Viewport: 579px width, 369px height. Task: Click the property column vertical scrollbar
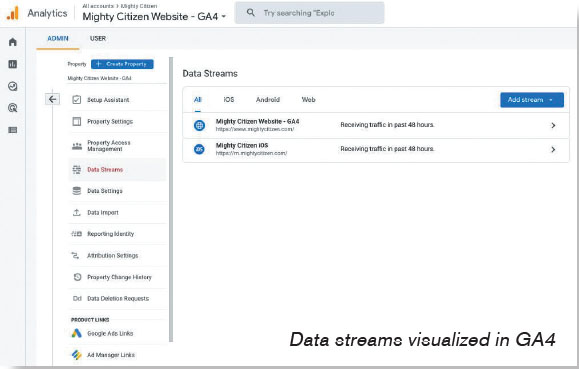click(x=171, y=199)
